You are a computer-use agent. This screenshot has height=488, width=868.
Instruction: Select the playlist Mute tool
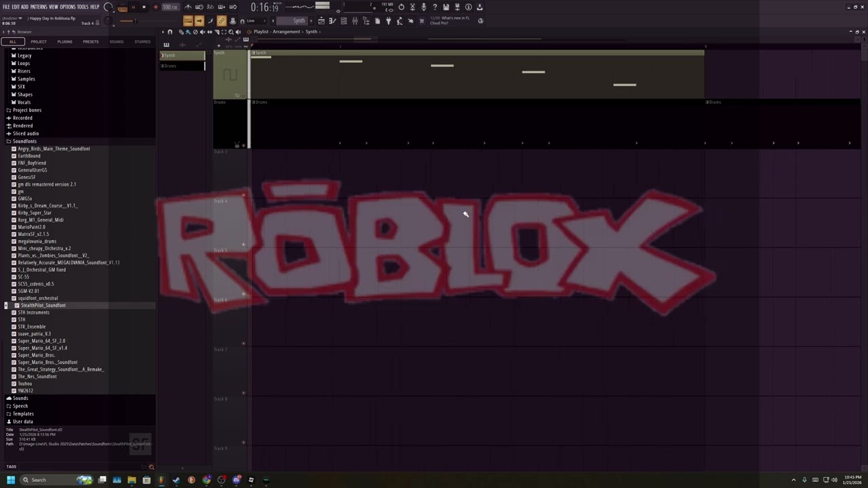[203, 32]
